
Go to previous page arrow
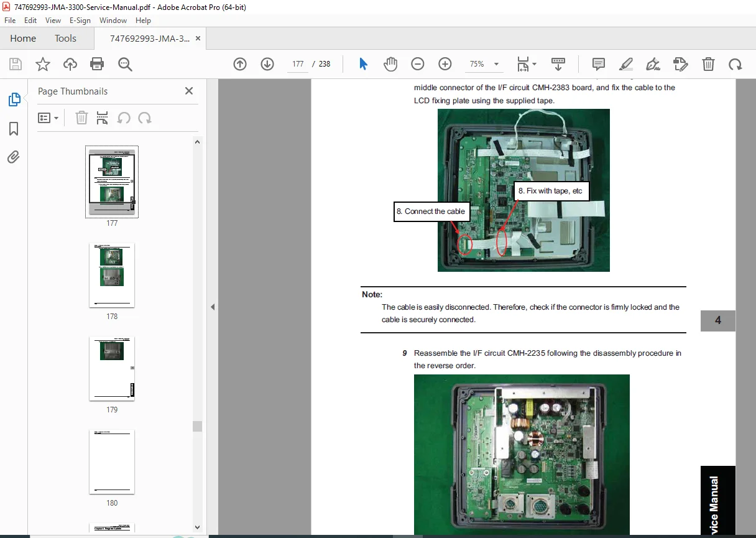pyautogui.click(x=240, y=64)
